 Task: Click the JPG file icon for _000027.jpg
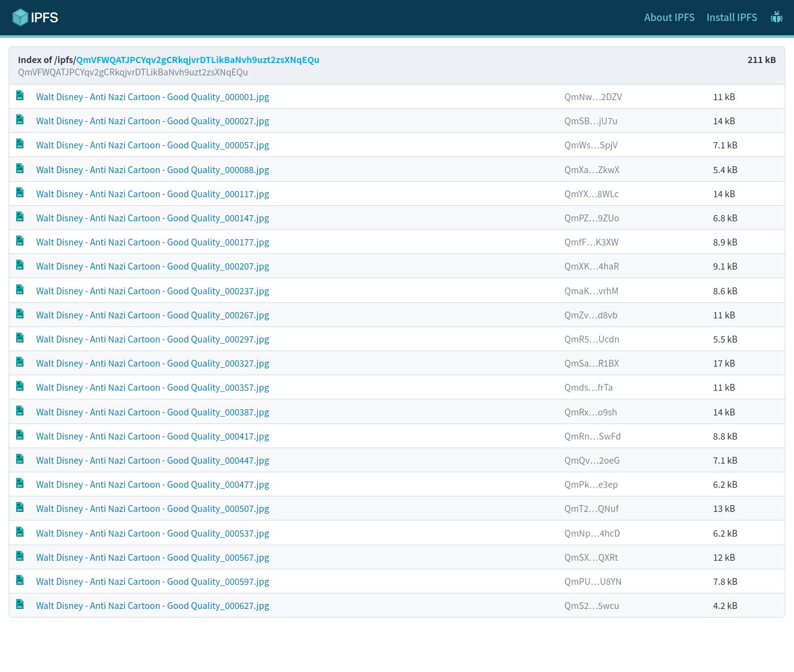20,120
